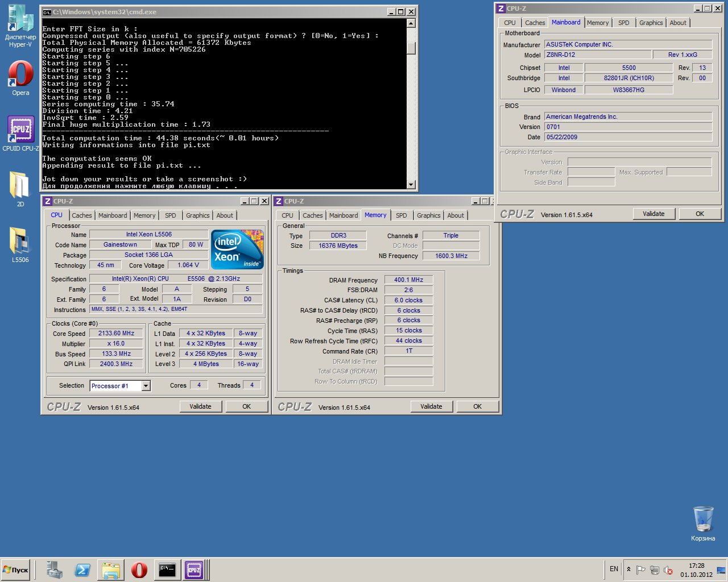Click the NB Frequency value '1600.3 MHz'
This screenshot has width=728, height=582.
[x=452, y=256]
